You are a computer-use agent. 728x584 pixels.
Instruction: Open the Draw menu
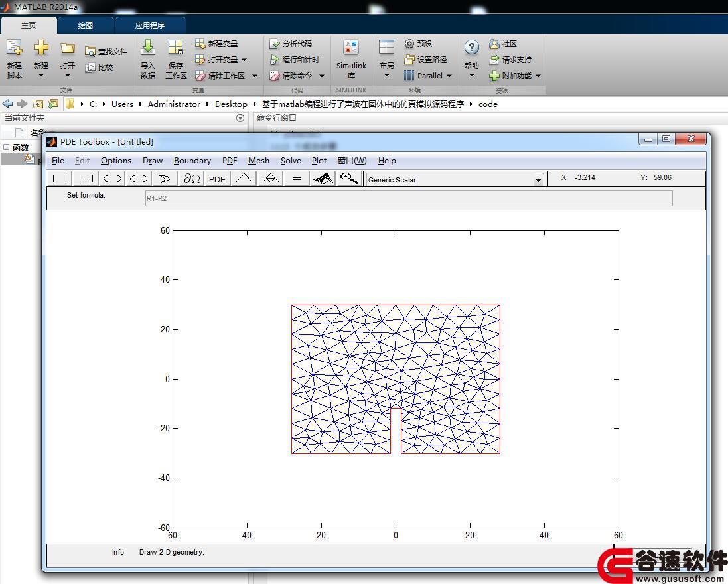153,161
